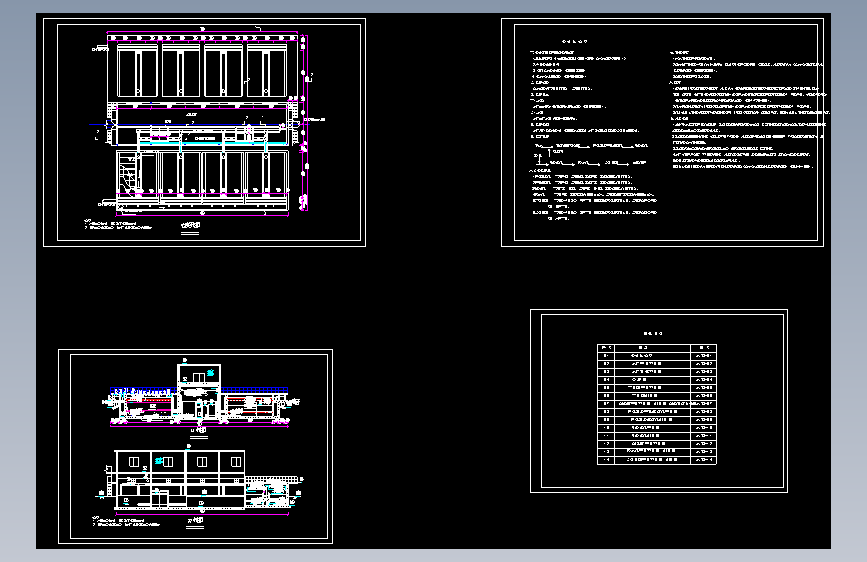Select the floor plan drawing sheet

coord(204,132)
